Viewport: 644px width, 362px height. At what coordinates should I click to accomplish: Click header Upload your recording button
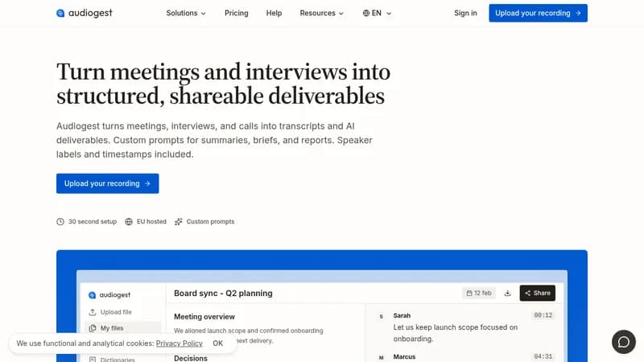[538, 13]
